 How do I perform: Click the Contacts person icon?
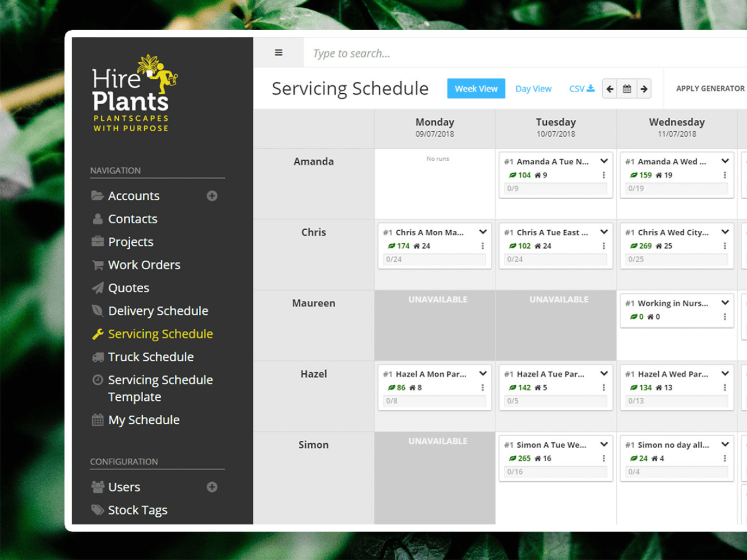pos(97,218)
